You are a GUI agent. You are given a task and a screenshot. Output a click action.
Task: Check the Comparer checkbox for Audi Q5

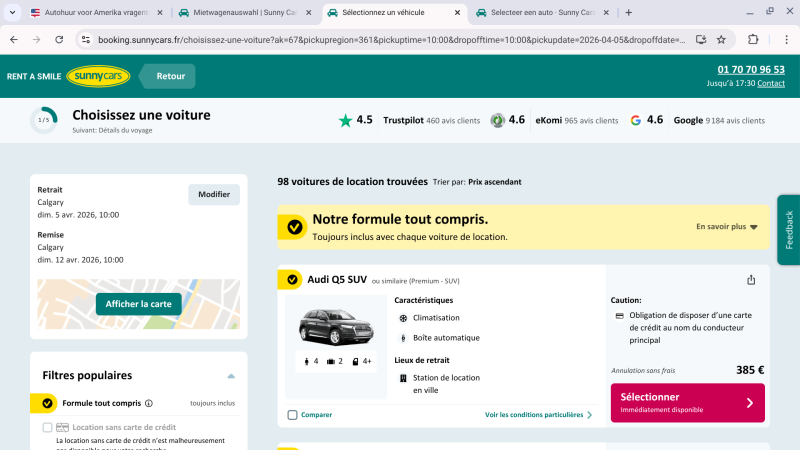tap(292, 415)
